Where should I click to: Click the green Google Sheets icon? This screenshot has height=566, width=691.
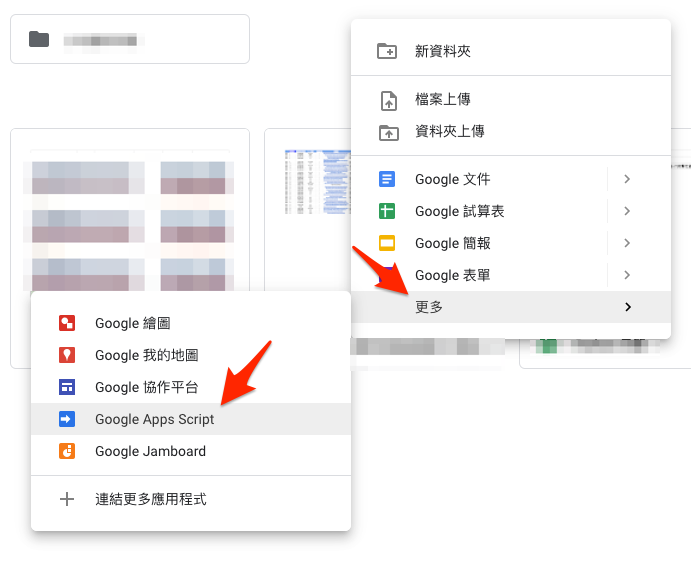pyautogui.click(x=387, y=212)
